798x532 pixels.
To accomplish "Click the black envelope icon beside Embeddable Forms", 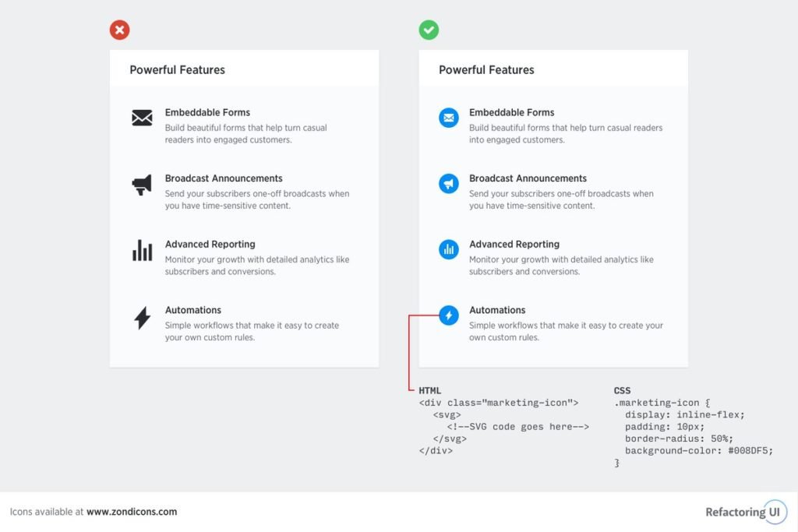I will 142,118.
